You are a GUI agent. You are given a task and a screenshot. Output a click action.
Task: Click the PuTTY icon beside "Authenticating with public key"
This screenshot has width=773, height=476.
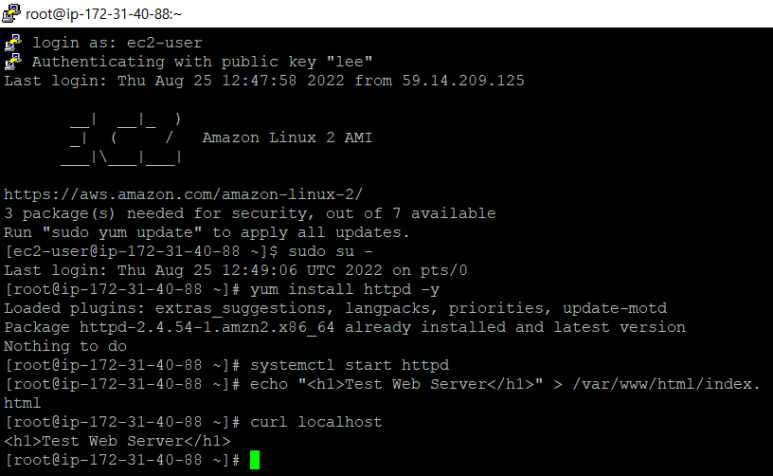tap(13, 62)
